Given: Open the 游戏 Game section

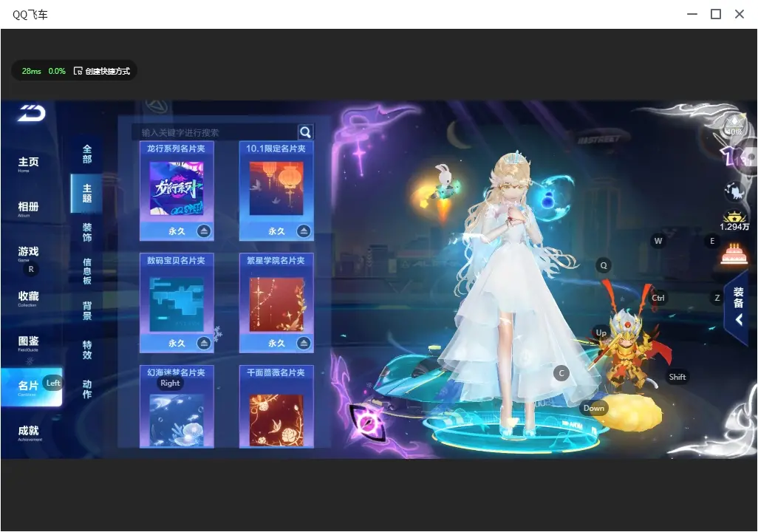Looking at the screenshot, I should point(29,253).
